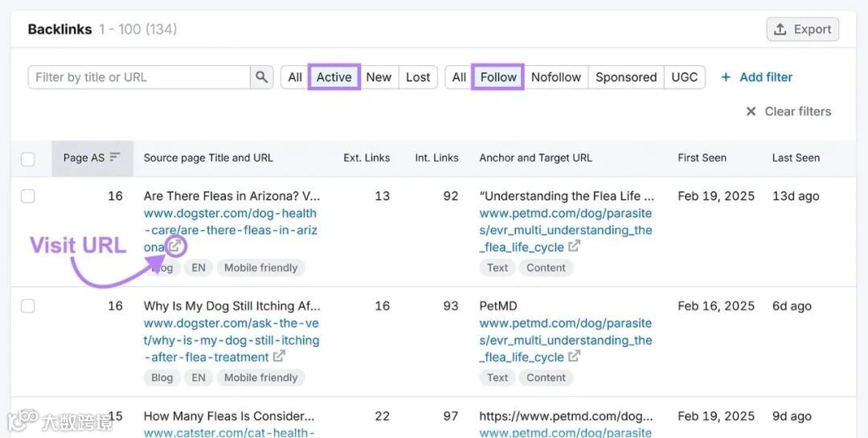Select the Sponsored filter

pos(626,77)
